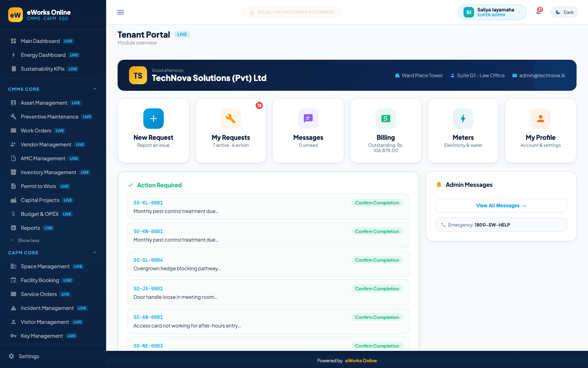Click Select Monitoring Property banner
This screenshot has height=368, width=588.
tap(292, 12)
